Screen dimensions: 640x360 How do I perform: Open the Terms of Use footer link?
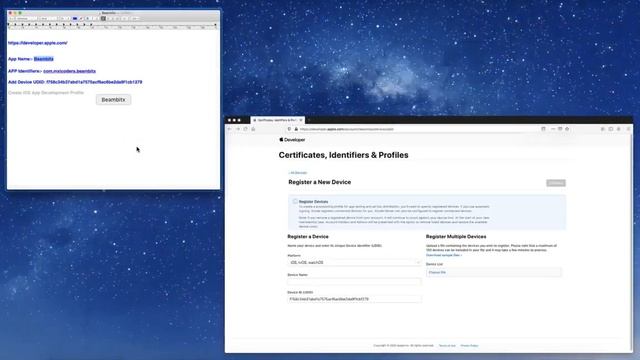click(x=447, y=346)
